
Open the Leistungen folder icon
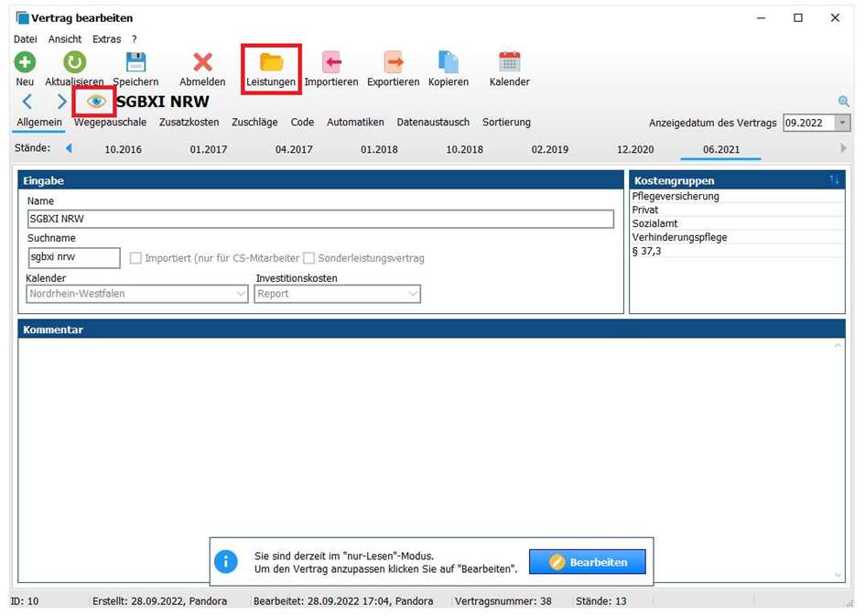click(271, 61)
